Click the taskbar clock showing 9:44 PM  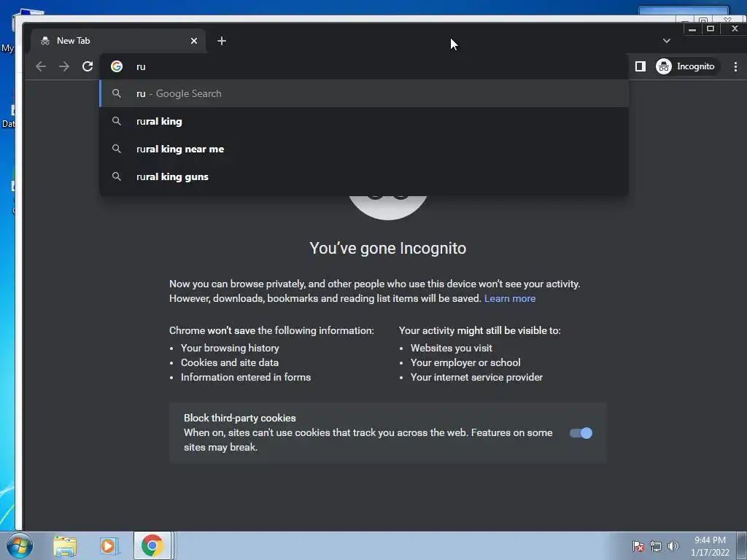point(710,546)
